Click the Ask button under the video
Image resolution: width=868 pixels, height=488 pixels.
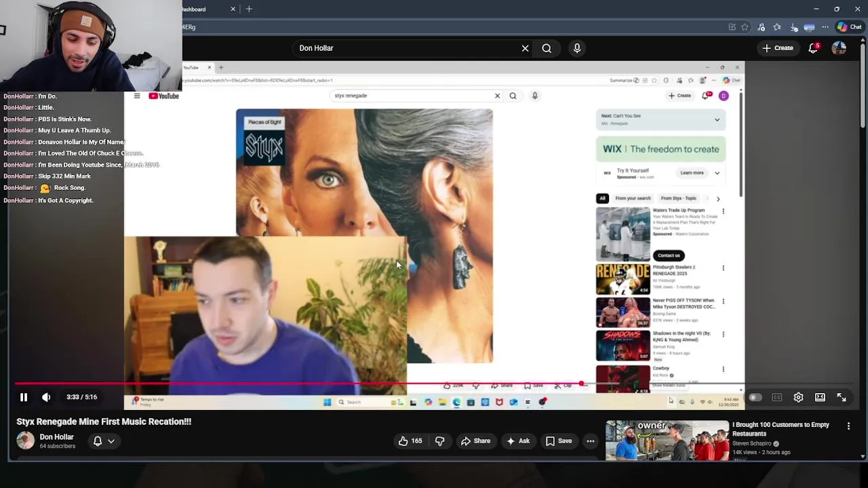coord(517,441)
